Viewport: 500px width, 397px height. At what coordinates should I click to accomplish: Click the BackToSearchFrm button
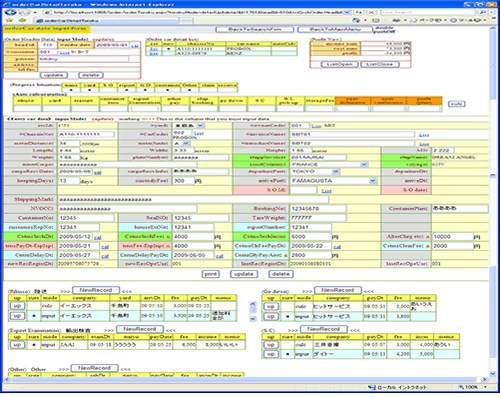tap(255, 29)
